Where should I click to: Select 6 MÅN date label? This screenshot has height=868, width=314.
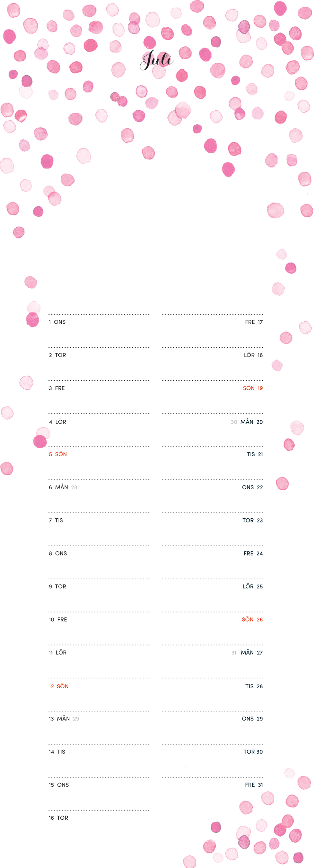(x=58, y=487)
